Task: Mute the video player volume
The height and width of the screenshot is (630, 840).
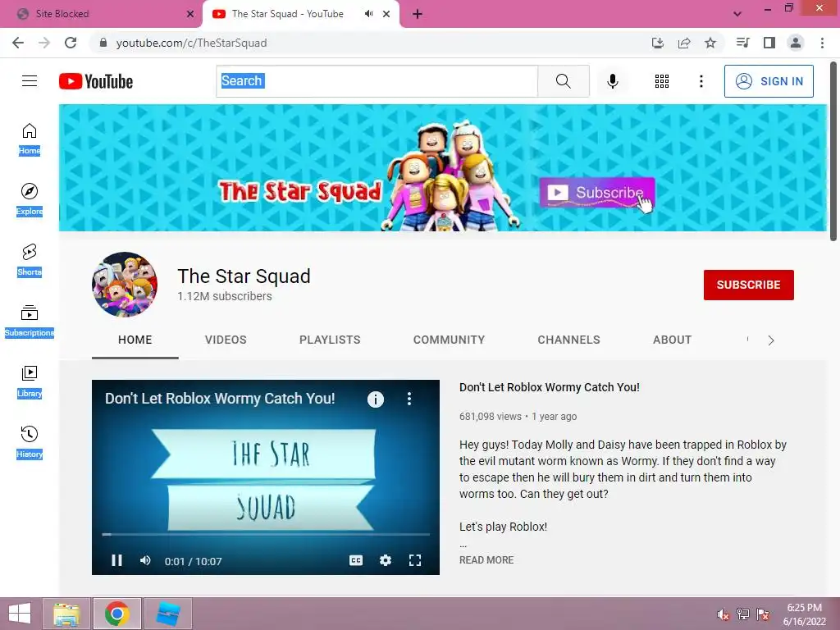Action: 145,560
